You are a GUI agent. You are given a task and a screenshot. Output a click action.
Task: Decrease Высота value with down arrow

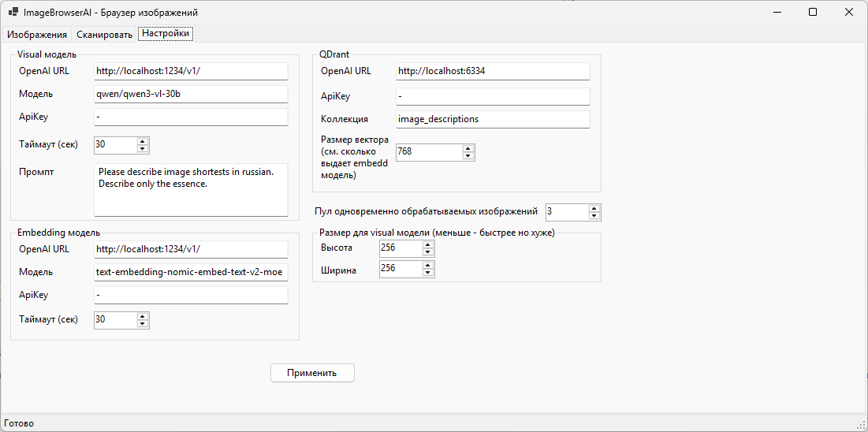click(428, 252)
